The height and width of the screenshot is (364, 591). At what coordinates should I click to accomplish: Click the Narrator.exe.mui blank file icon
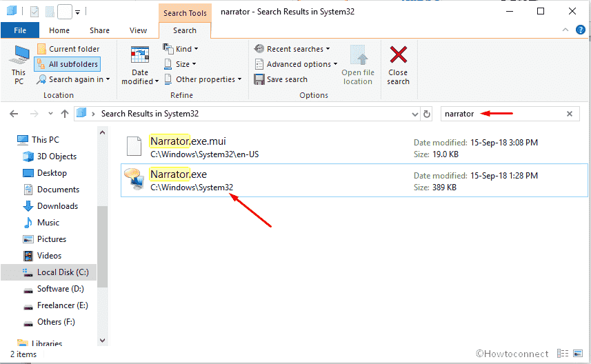(x=134, y=146)
